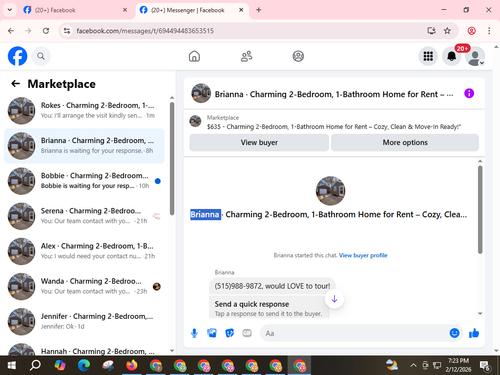Show hidden system tray icons
Viewport: 500px width, 375px height.
[x=413, y=365]
